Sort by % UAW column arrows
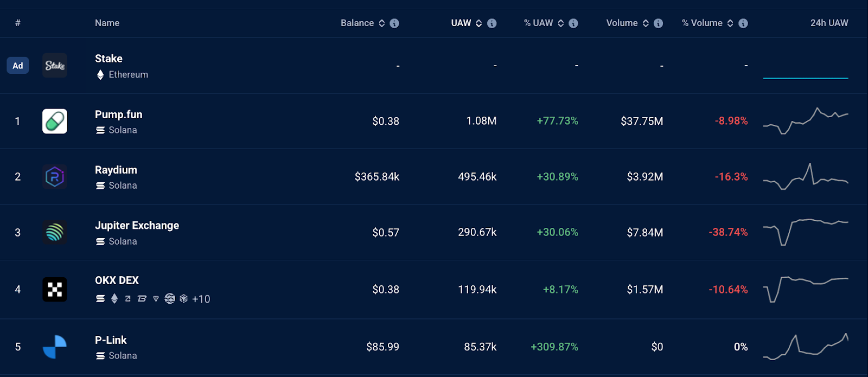Viewport: 868px width, 377px height. [x=561, y=23]
